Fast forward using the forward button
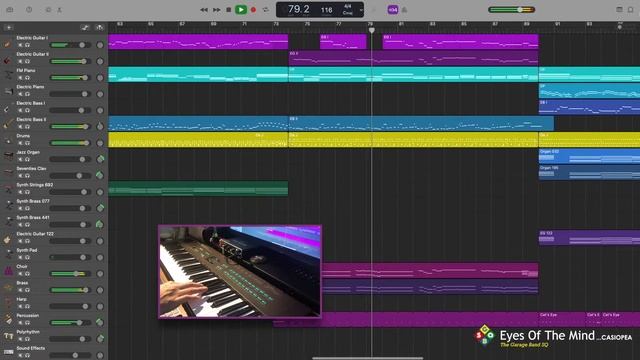640x360 pixels. point(217,10)
